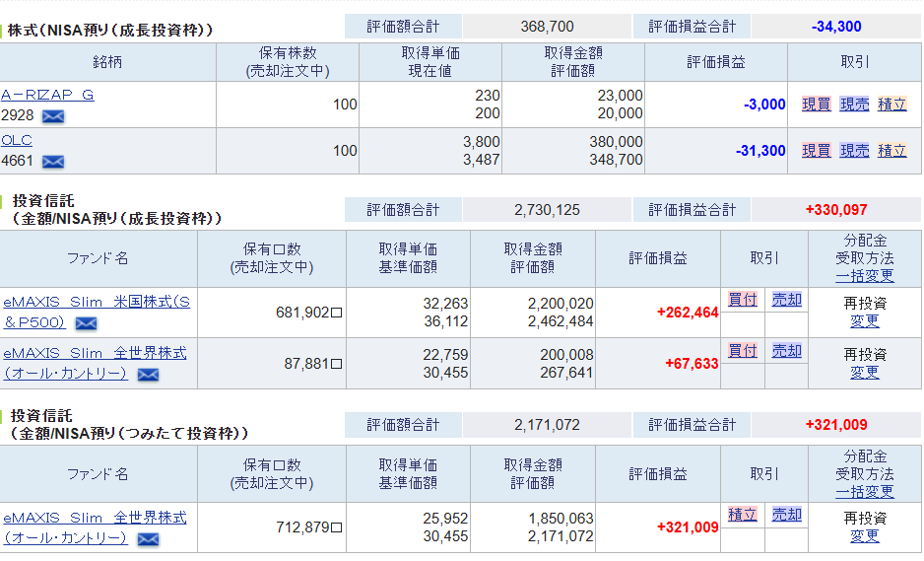The height and width of the screenshot is (561, 924).
Task: Click 現売 for A-RIZAP G
Action: tap(854, 105)
